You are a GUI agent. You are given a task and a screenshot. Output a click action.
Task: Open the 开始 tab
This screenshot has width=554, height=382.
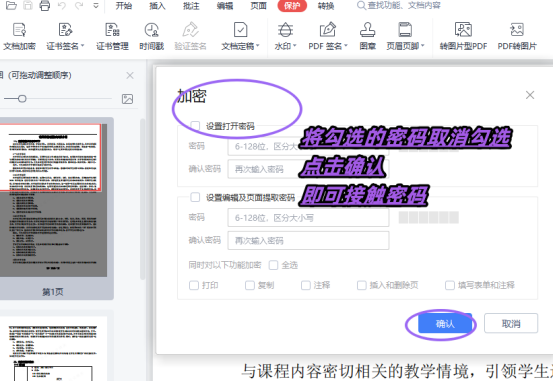coord(124,6)
